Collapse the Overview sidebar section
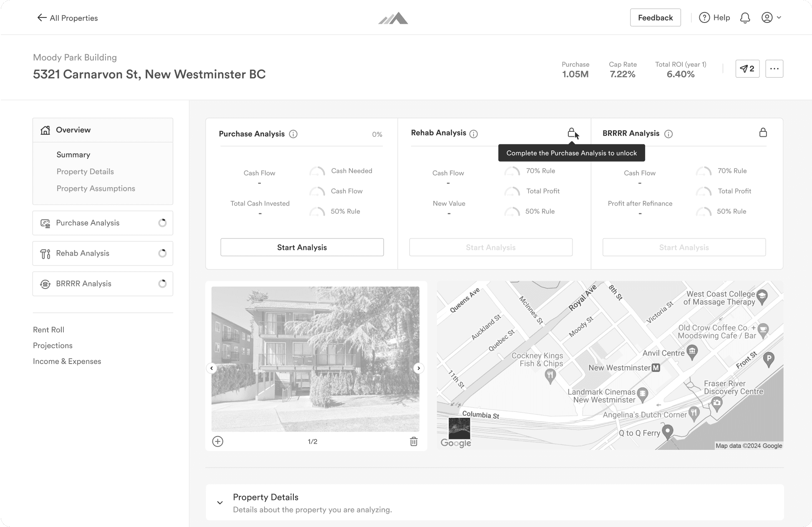The width and height of the screenshot is (812, 527). [103, 130]
